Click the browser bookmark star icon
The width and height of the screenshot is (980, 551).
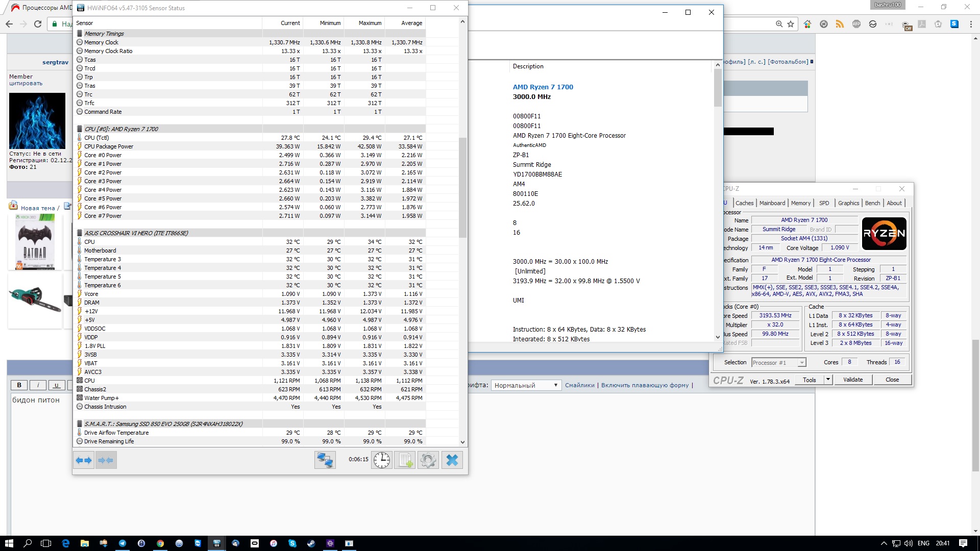coord(791,24)
